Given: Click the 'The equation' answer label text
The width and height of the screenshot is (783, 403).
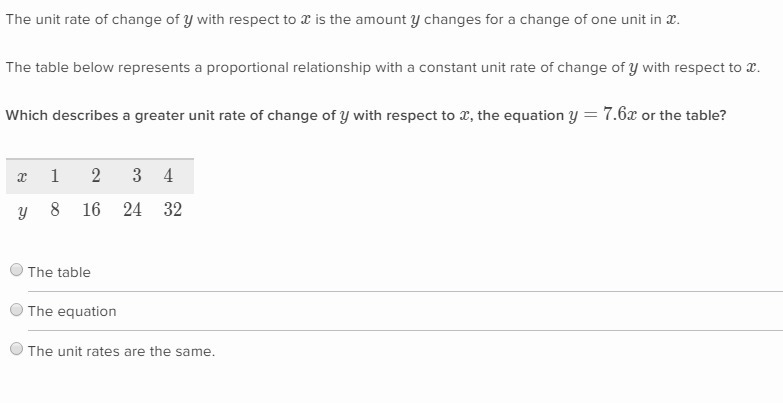Looking at the screenshot, I should click(x=72, y=311).
